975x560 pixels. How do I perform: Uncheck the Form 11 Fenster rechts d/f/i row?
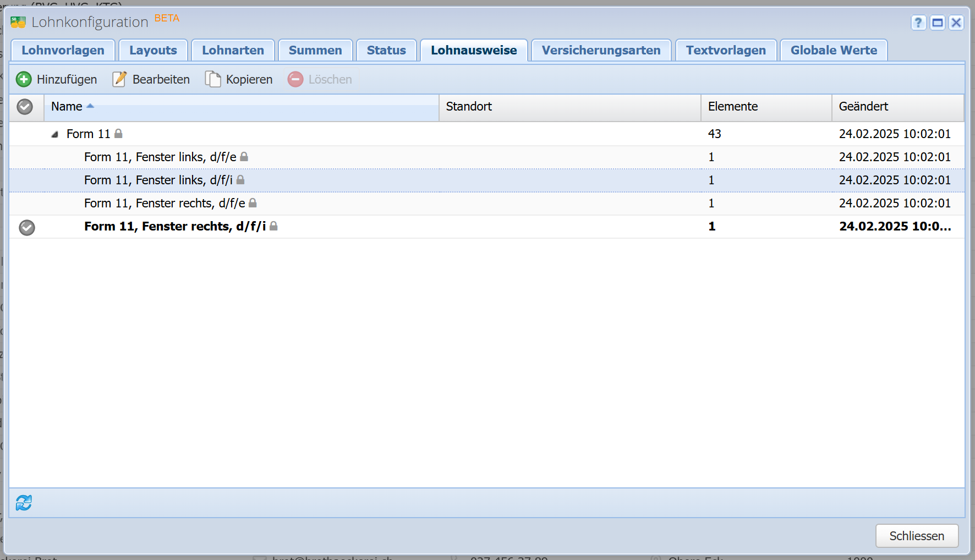[27, 227]
